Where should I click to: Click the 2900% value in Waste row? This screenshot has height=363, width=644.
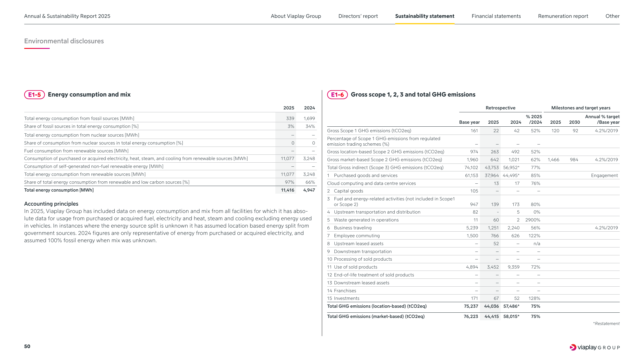tap(532, 220)
